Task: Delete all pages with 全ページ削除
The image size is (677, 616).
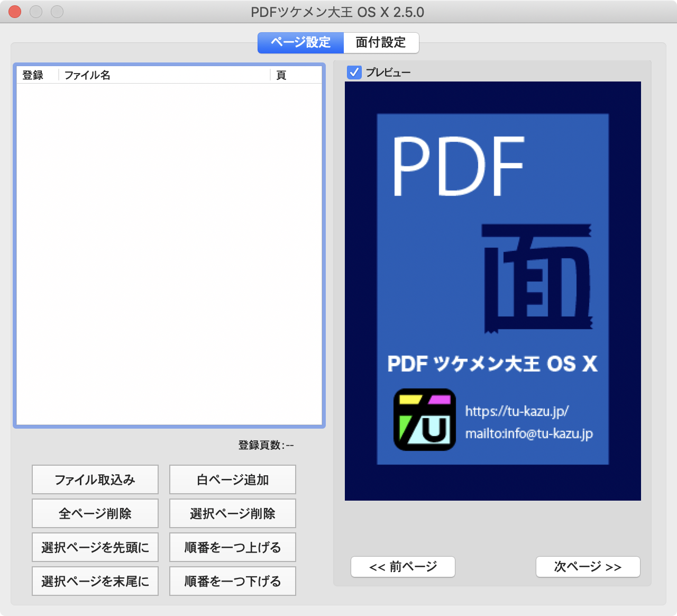Action: [x=95, y=513]
